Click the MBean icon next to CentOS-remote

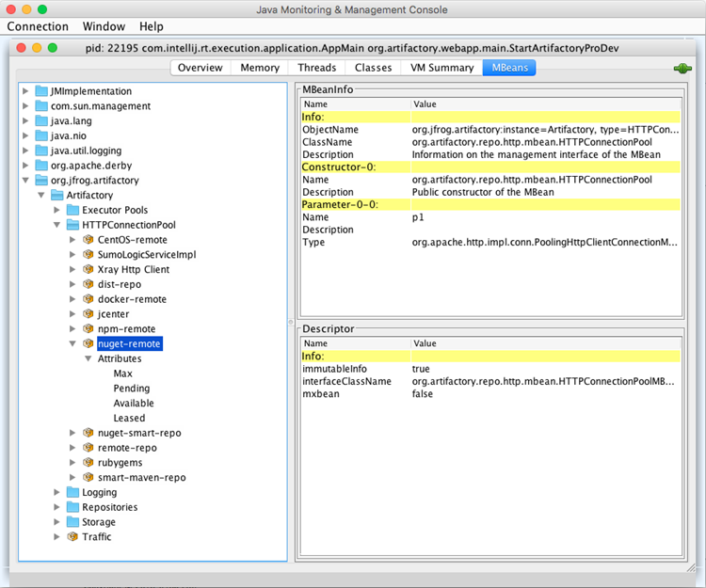click(x=88, y=240)
